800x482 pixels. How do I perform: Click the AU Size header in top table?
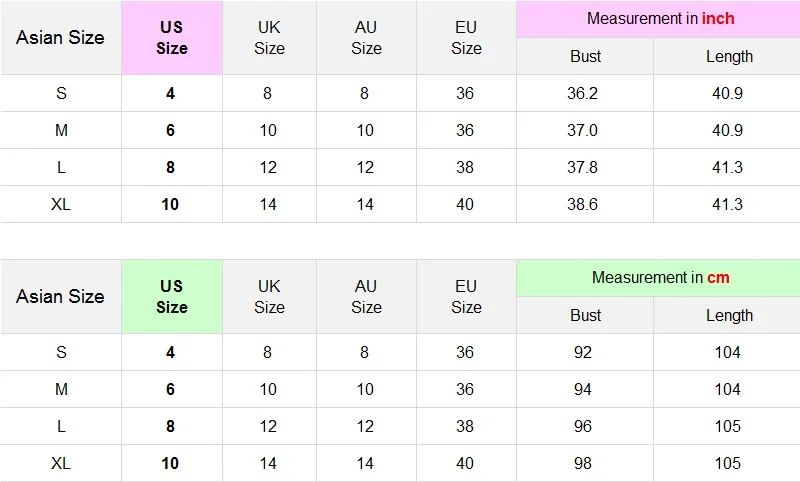(366, 38)
